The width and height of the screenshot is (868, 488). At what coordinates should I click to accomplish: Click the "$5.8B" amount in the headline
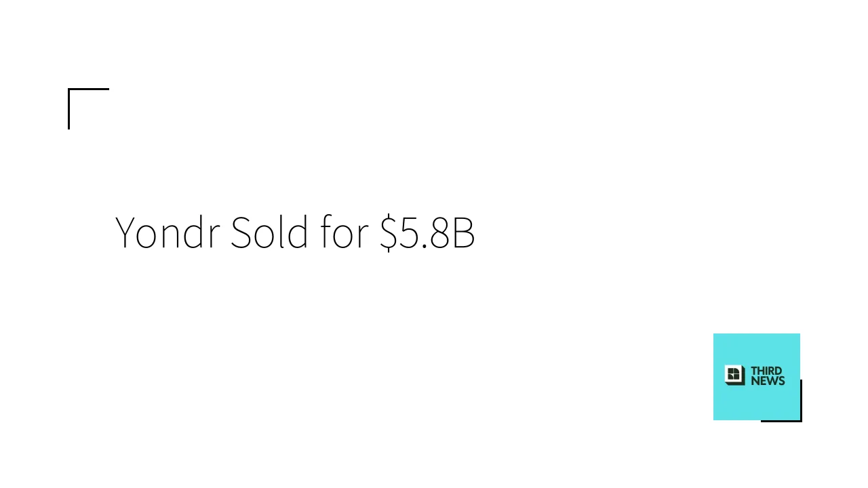427,232
